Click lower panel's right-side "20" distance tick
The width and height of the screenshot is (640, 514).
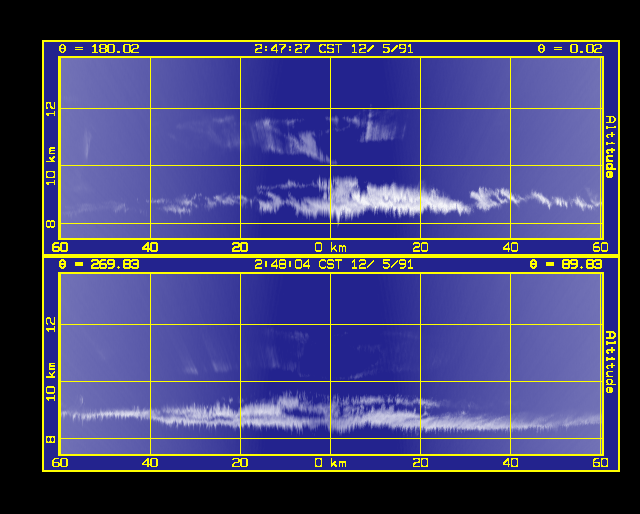pyautogui.click(x=420, y=463)
